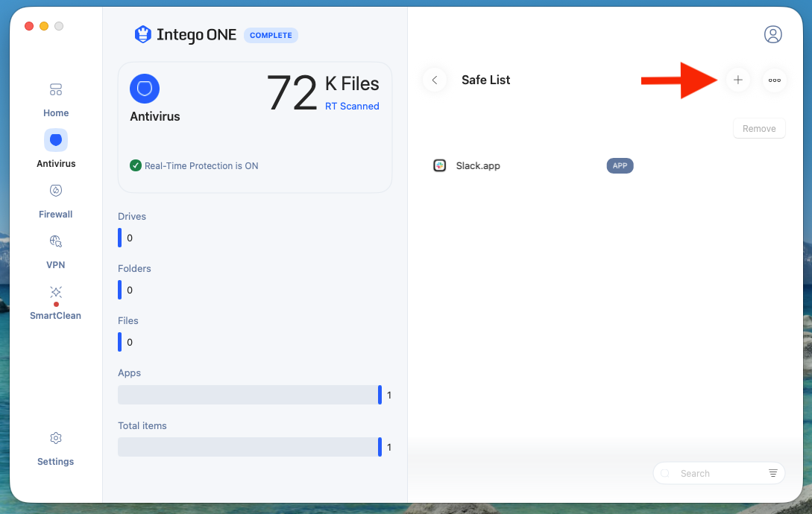
Task: Open the user account profile icon
Action: coord(772,34)
